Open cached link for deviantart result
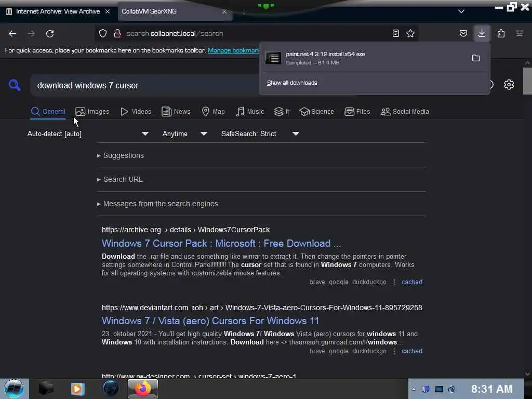532x399 pixels. [x=412, y=351]
